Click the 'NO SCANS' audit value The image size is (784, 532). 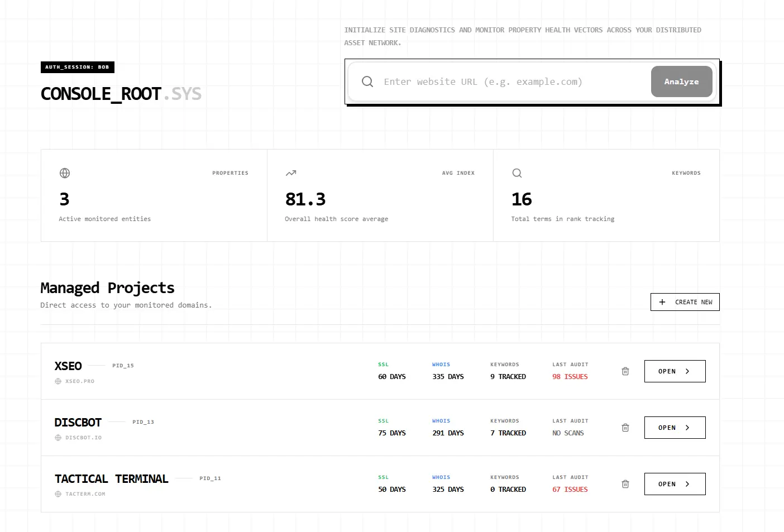[568, 433]
